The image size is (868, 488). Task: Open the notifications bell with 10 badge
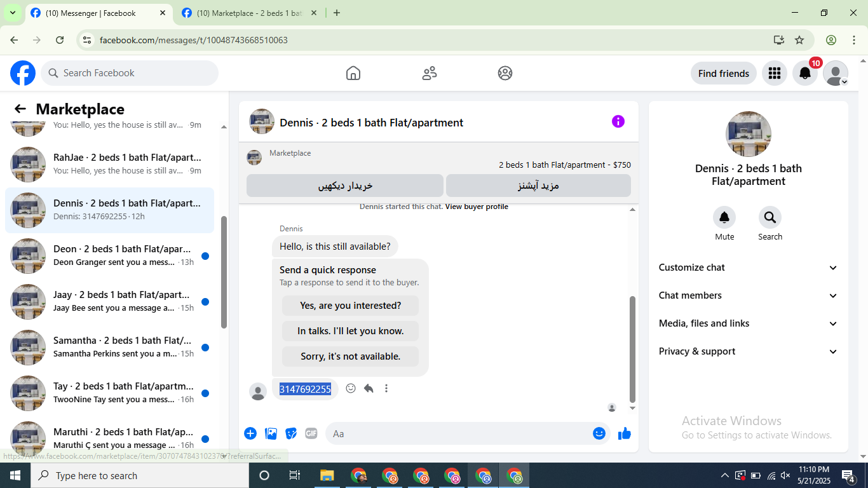click(x=805, y=73)
